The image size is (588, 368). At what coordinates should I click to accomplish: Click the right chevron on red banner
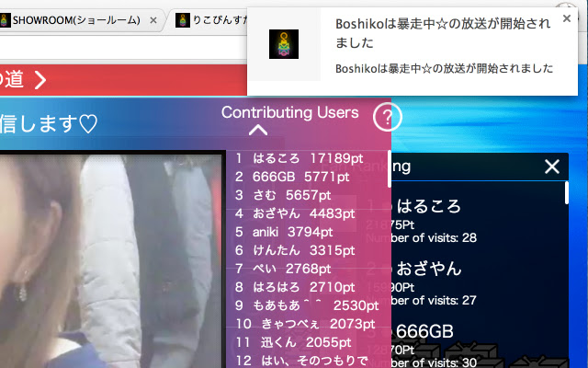(x=40, y=81)
